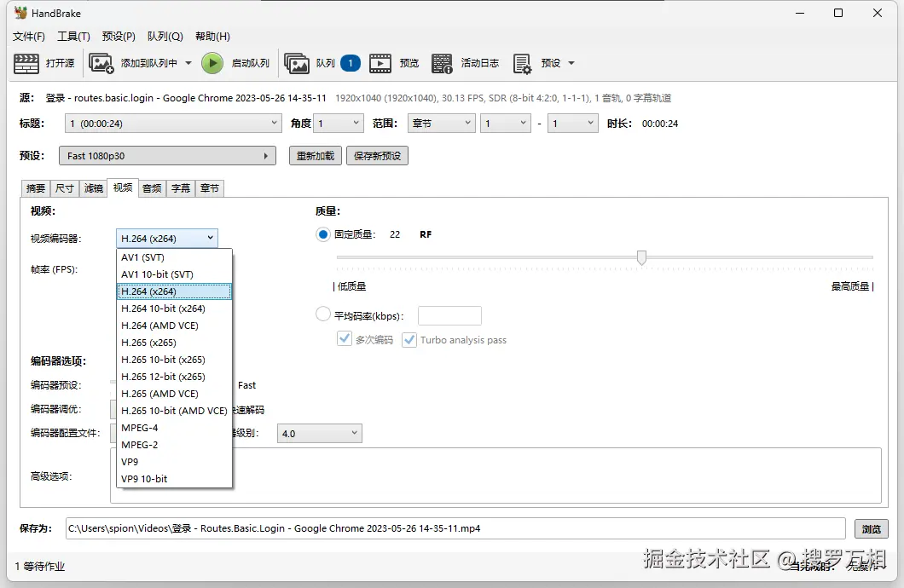Toggle the 多次编码 checkbox
Screen dimensions: 904x588
[345, 338]
